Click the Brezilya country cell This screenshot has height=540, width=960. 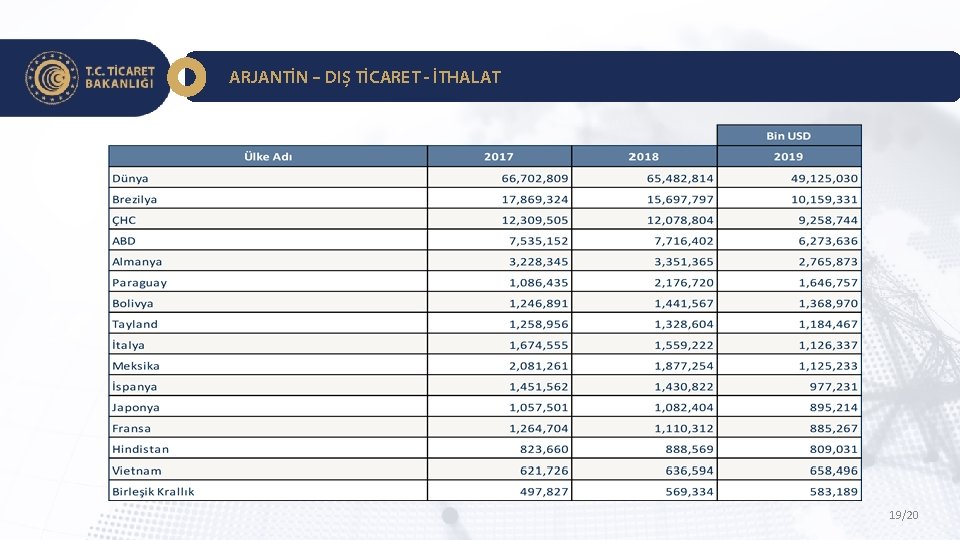135,199
